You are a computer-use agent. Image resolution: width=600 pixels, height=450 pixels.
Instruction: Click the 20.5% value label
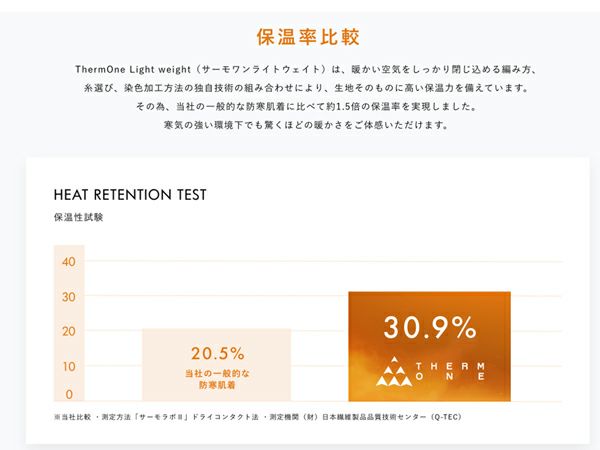[x=217, y=352]
